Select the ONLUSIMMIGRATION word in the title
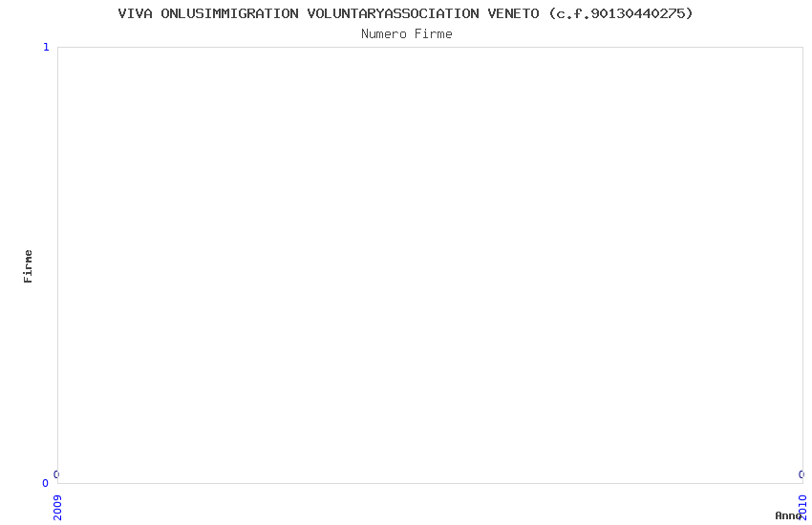Viewport: 812px width, 525px height. point(229,13)
